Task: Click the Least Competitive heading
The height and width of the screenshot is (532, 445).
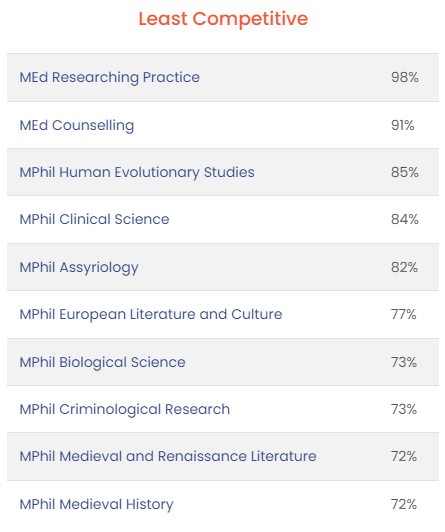Action: click(x=223, y=19)
